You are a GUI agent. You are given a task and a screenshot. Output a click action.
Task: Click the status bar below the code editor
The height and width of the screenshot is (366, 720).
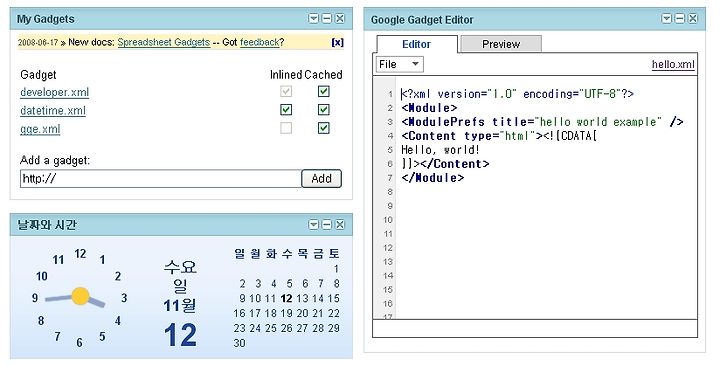535,328
